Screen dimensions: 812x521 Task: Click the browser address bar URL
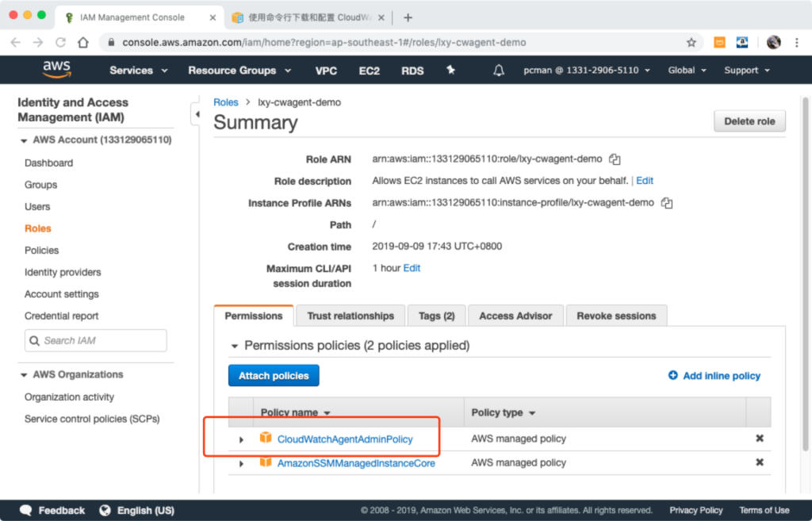pos(324,43)
